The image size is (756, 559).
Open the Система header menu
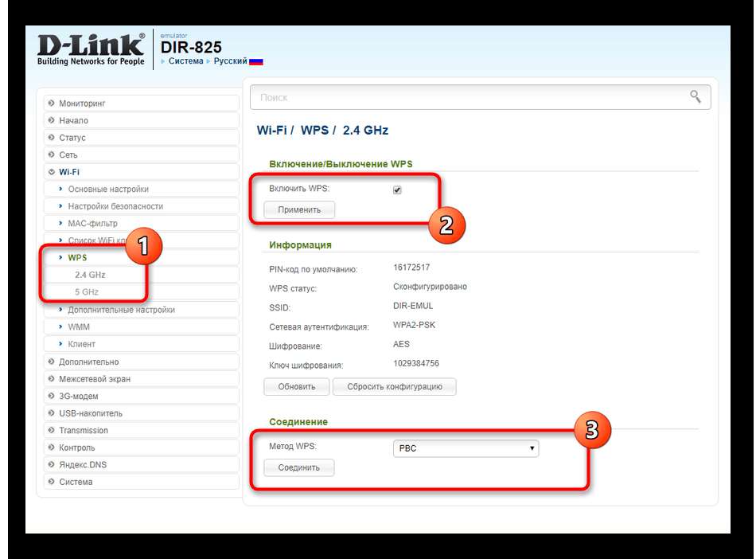(x=185, y=61)
